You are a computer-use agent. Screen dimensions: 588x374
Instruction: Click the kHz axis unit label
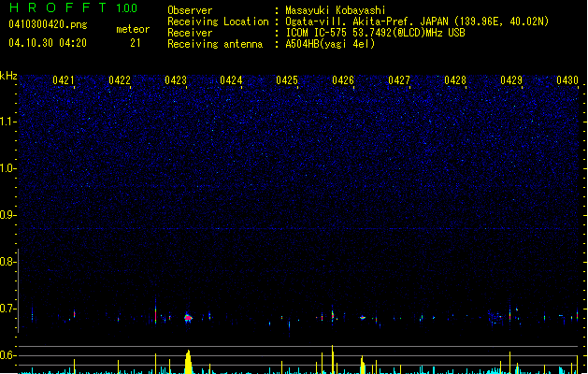click(x=8, y=76)
